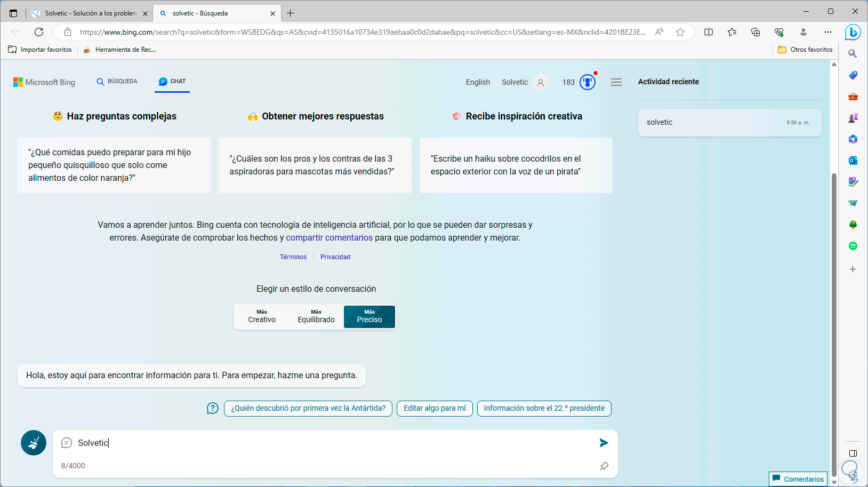The width and height of the screenshot is (868, 487).
Task: Open the browser profile menu
Action: (x=803, y=32)
